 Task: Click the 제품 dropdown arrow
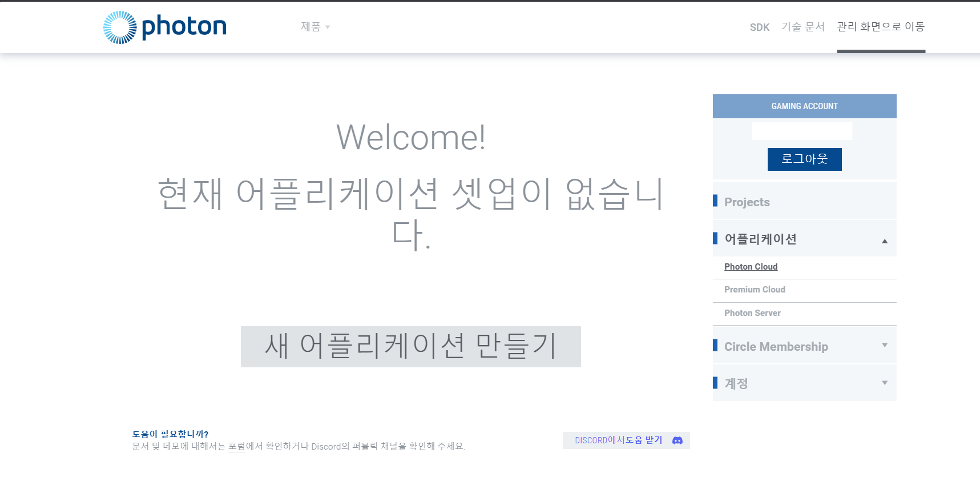pyautogui.click(x=328, y=27)
